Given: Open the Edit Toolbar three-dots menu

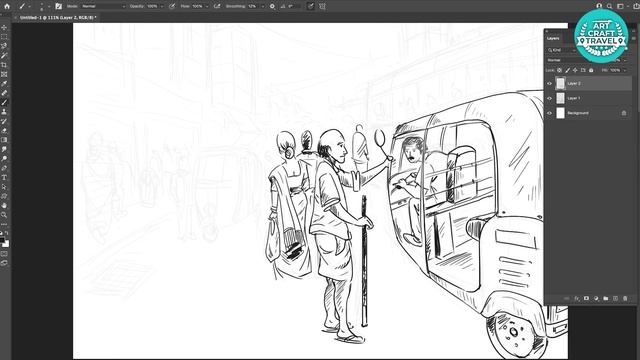Looking at the screenshot, I should click(4, 224).
